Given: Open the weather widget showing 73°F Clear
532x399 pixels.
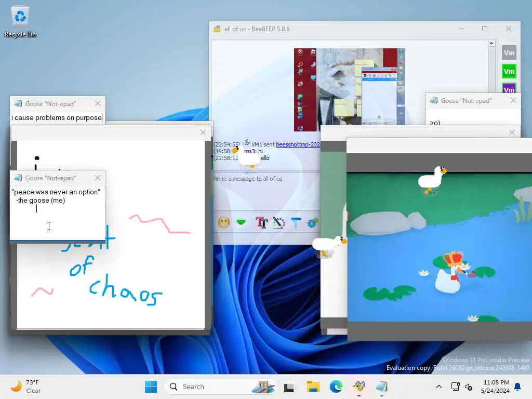Looking at the screenshot, I should click(25, 387).
